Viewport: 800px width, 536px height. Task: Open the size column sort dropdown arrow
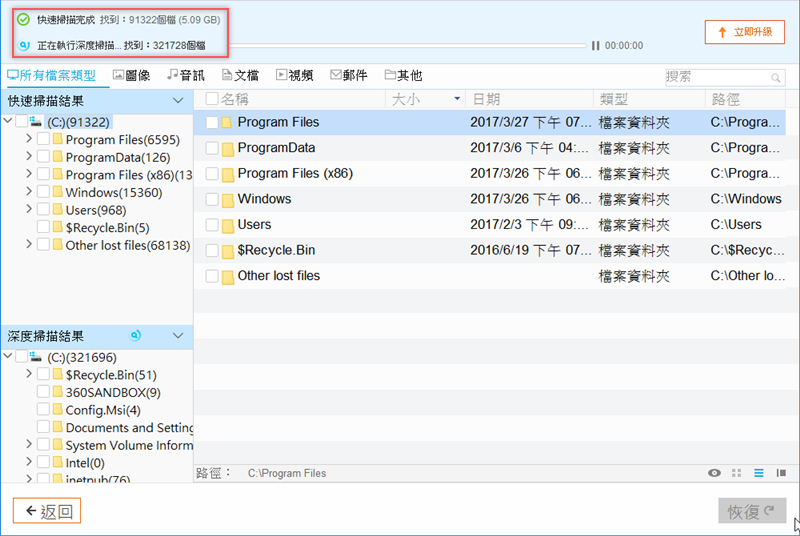(457, 98)
